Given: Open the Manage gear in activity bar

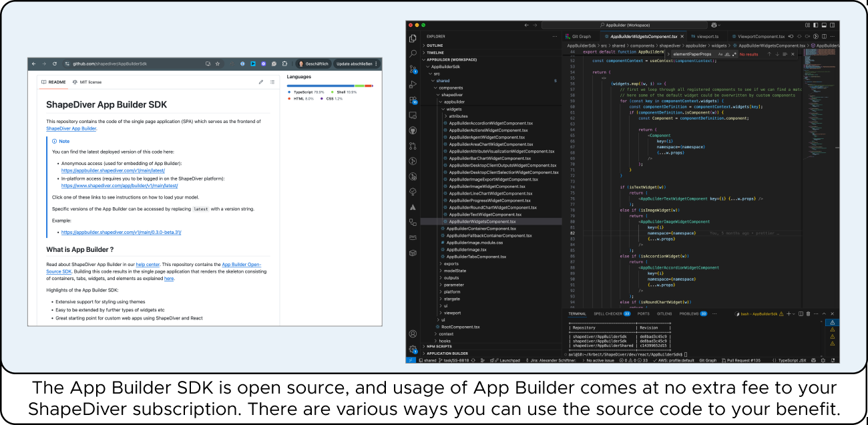Looking at the screenshot, I should tap(413, 348).
